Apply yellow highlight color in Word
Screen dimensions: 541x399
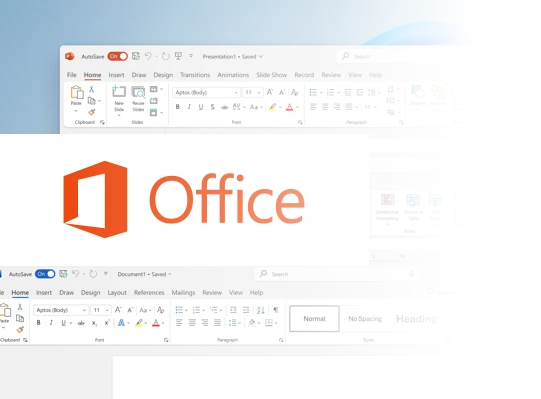139,323
